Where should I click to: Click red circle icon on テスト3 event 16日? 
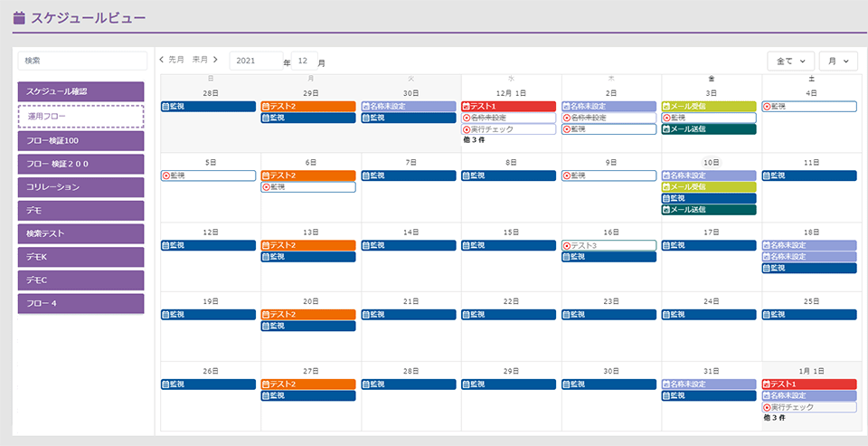(x=566, y=245)
